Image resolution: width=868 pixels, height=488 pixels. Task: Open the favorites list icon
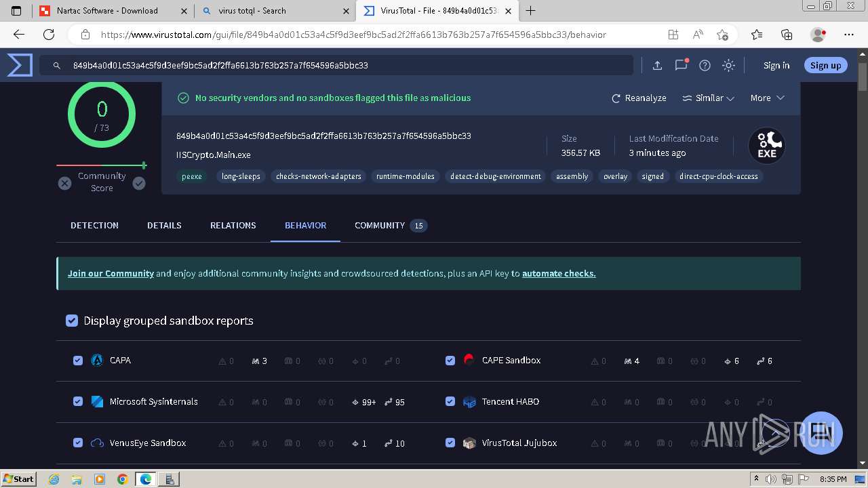click(757, 35)
